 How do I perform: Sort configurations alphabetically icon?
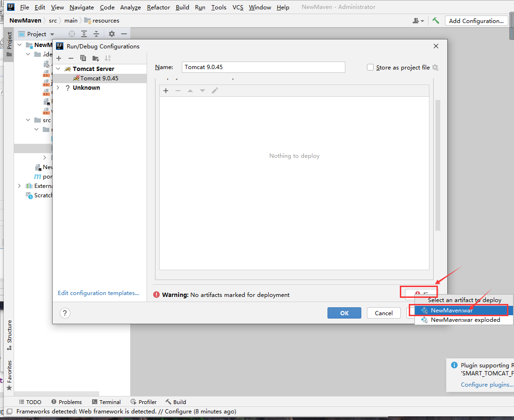click(x=108, y=58)
